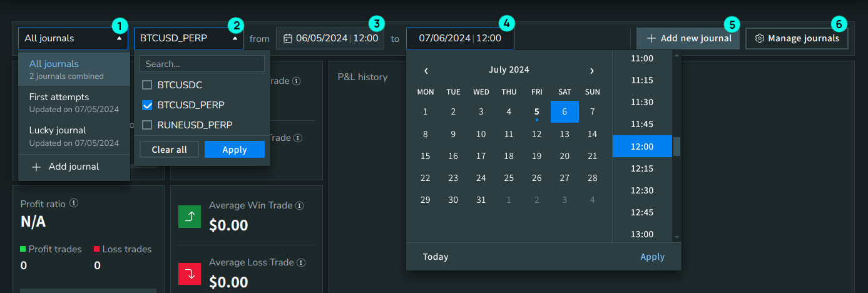Screen dimensions: 868x293
Task: Uncheck the BTCUSD_PERP checkbox
Action: coord(147,105)
